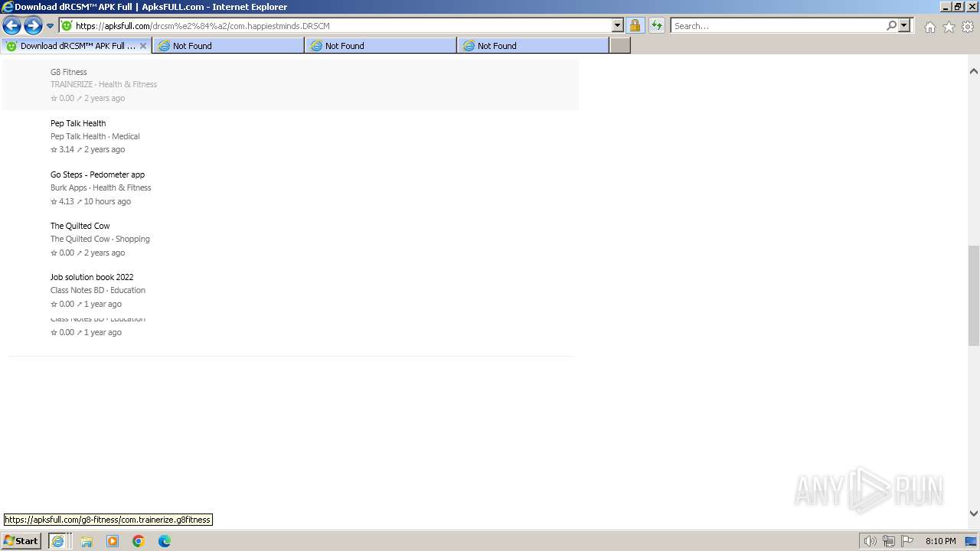The height and width of the screenshot is (551, 980).
Task: Click The Quilted Cow · Shopping text
Action: pos(100,239)
